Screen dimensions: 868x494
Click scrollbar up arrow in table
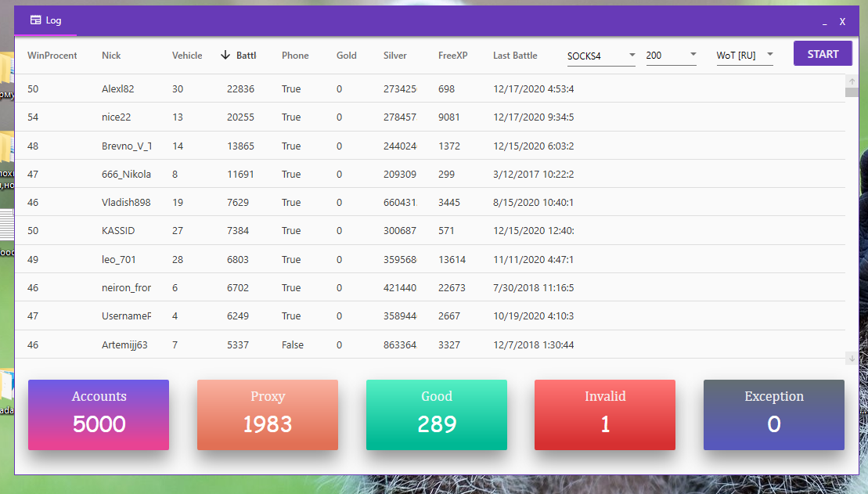point(852,81)
